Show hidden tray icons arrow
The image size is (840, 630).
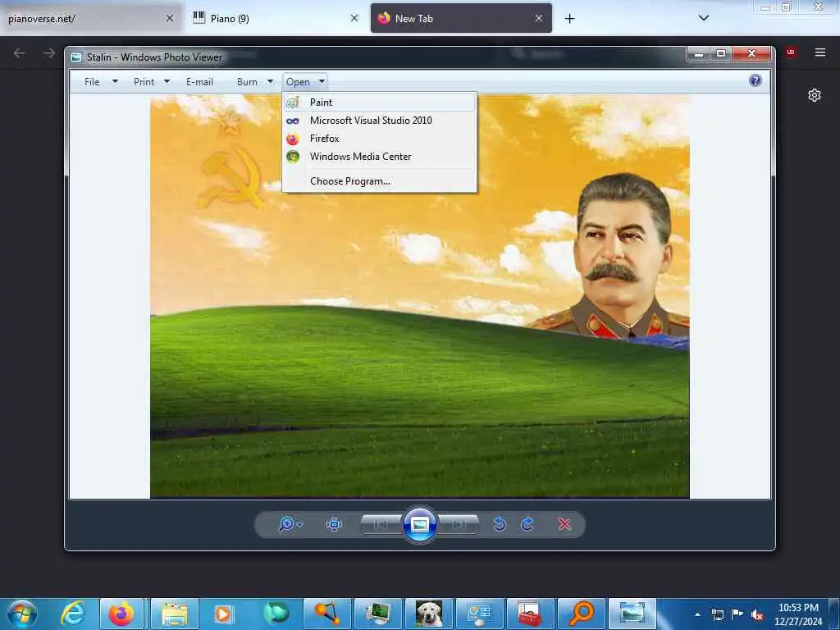point(697,614)
